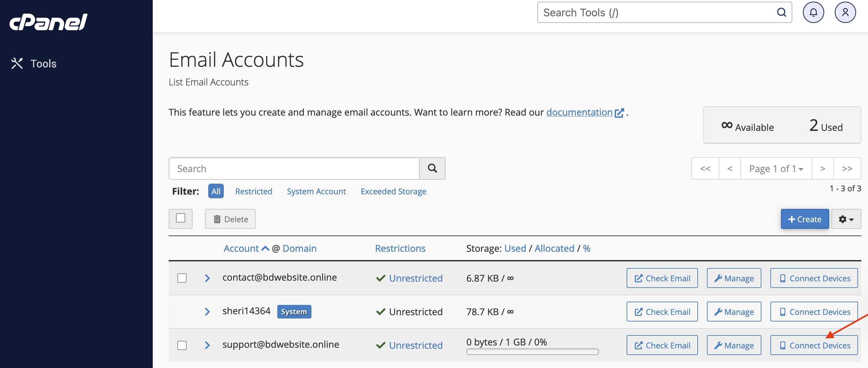This screenshot has height=368, width=868.
Task: Open the notifications bell
Action: 813,13
